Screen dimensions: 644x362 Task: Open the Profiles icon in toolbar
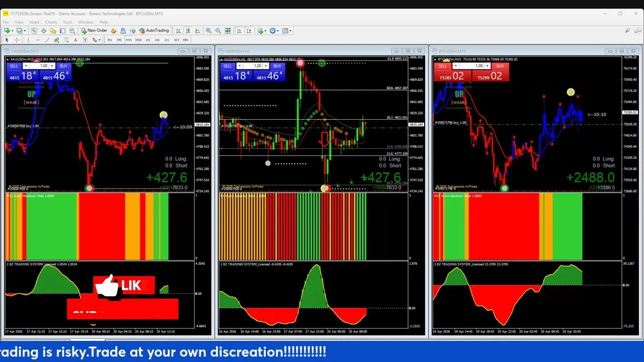click(x=19, y=31)
